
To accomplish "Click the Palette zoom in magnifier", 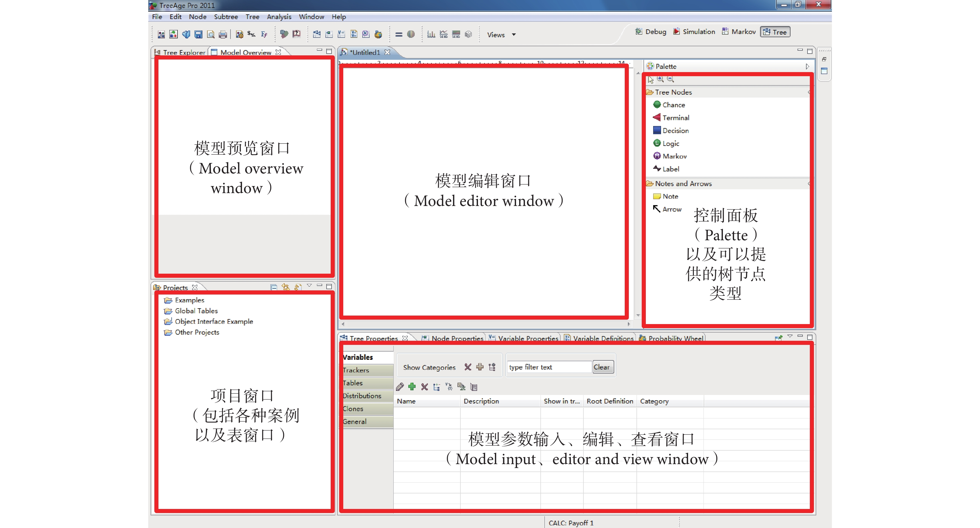I will click(x=660, y=79).
